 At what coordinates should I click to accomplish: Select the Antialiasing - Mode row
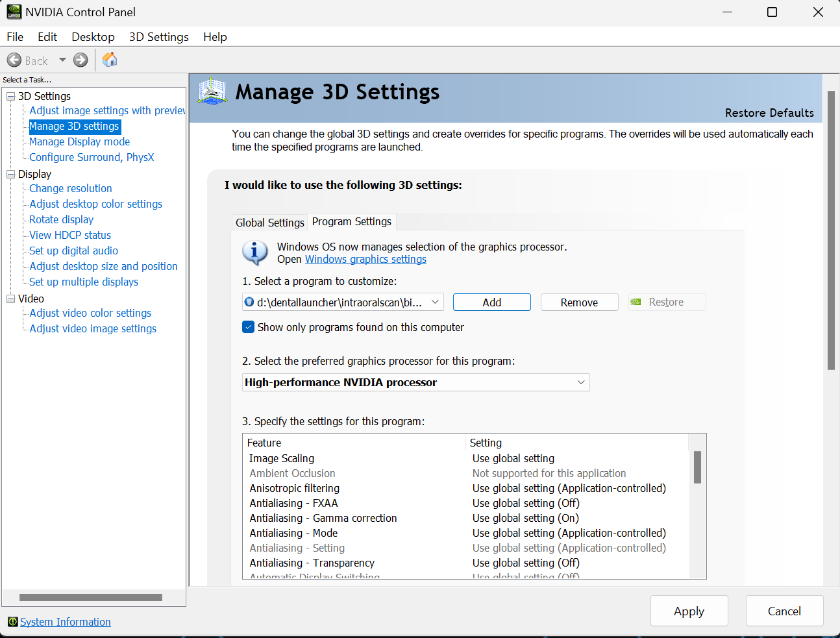click(x=465, y=533)
